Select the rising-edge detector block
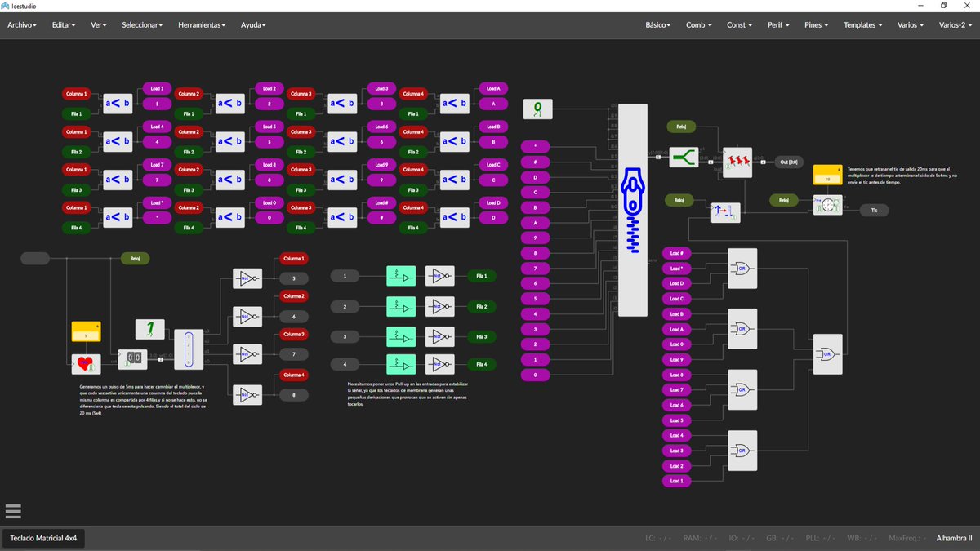This screenshot has width=980, height=551. [726, 213]
